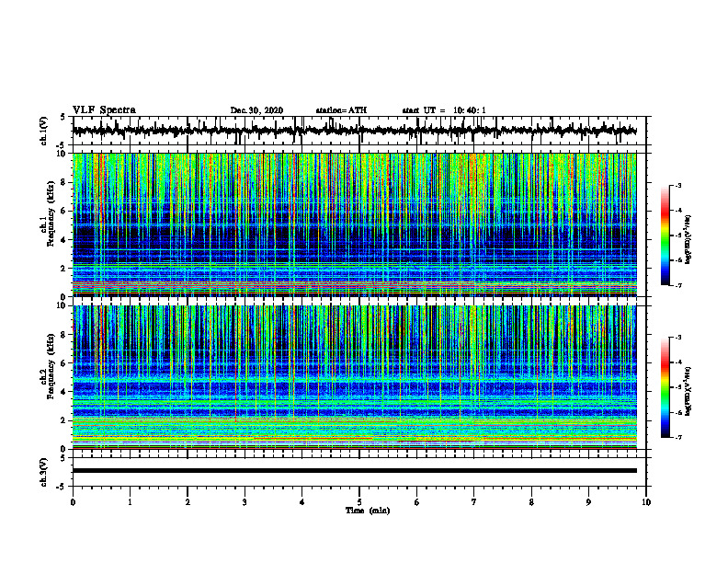Click the ch.2 colorbar log(PSD) label
Screen dimensions: 728x563
(688, 391)
